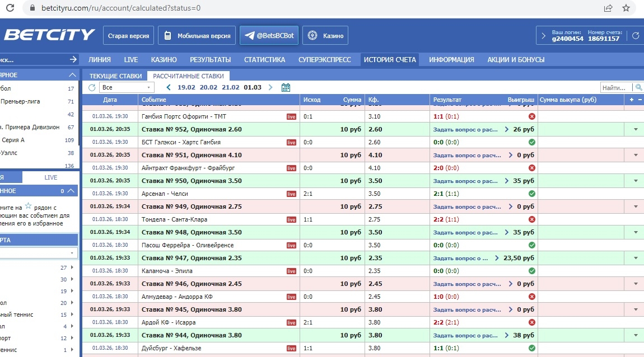644x357 pixels.
Task: Open the calendar date picker icon
Action: click(x=286, y=87)
